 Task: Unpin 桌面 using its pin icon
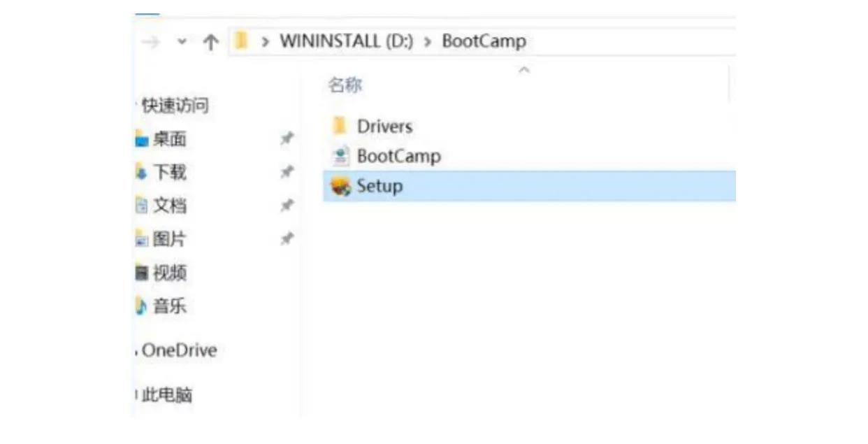click(x=287, y=138)
